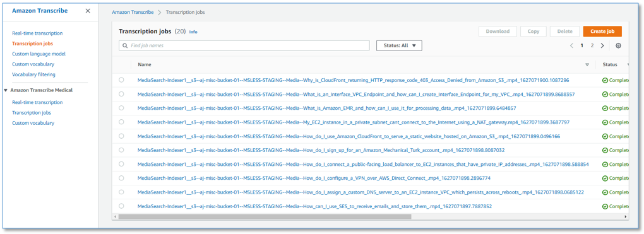Screen dimensions: 644x234
Task: Open the CloudFront 403 Access Denied job link
Action: pos(353,80)
